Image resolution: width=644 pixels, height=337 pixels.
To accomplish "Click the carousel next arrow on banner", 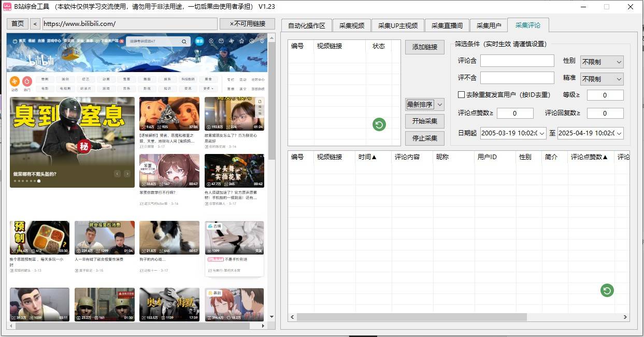I will pyautogui.click(x=127, y=174).
